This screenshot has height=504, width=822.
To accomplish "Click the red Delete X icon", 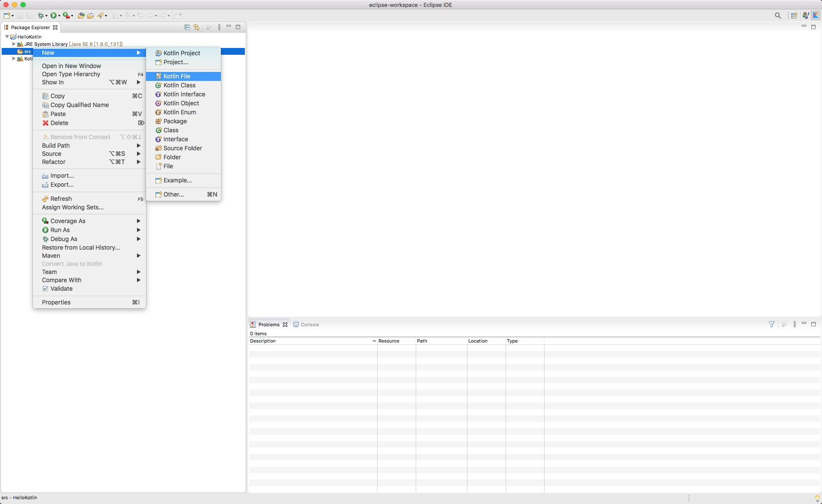I will point(45,123).
